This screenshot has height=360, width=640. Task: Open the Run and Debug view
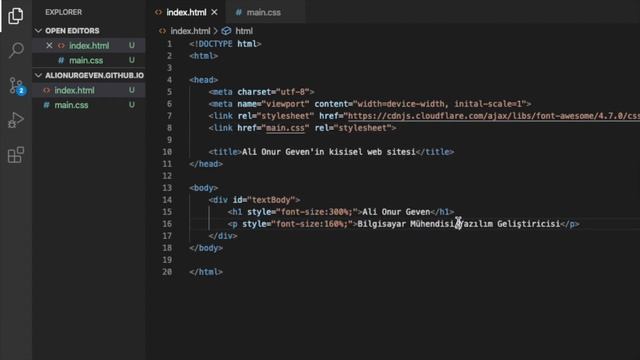pyautogui.click(x=16, y=120)
